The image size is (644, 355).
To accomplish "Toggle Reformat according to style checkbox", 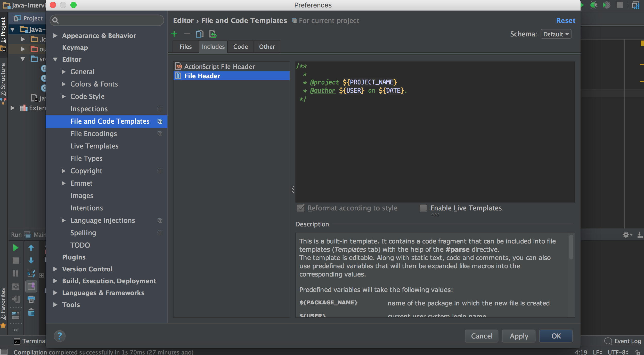I will click(301, 208).
